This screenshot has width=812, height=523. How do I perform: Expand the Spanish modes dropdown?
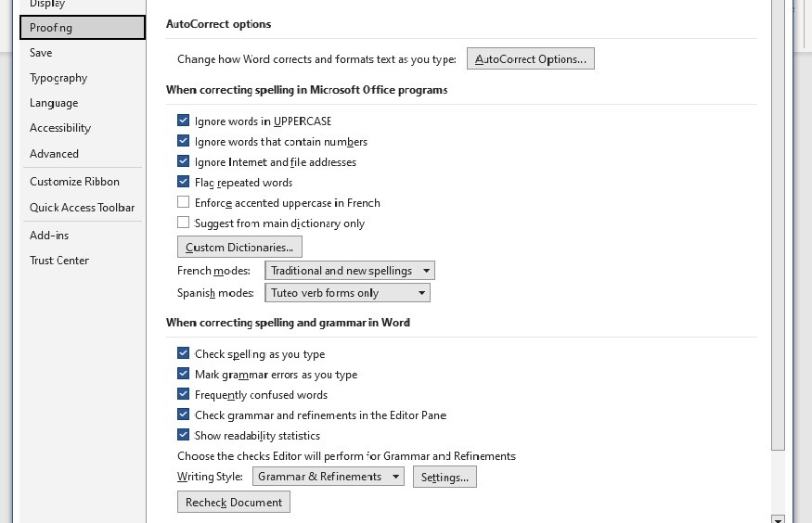347,293
